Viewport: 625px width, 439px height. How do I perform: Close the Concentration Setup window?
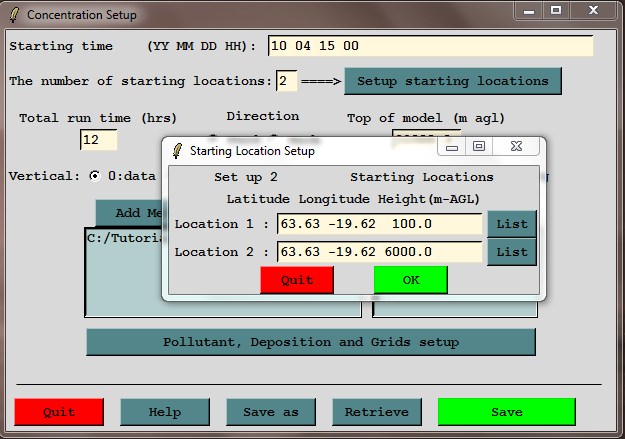tap(594, 10)
